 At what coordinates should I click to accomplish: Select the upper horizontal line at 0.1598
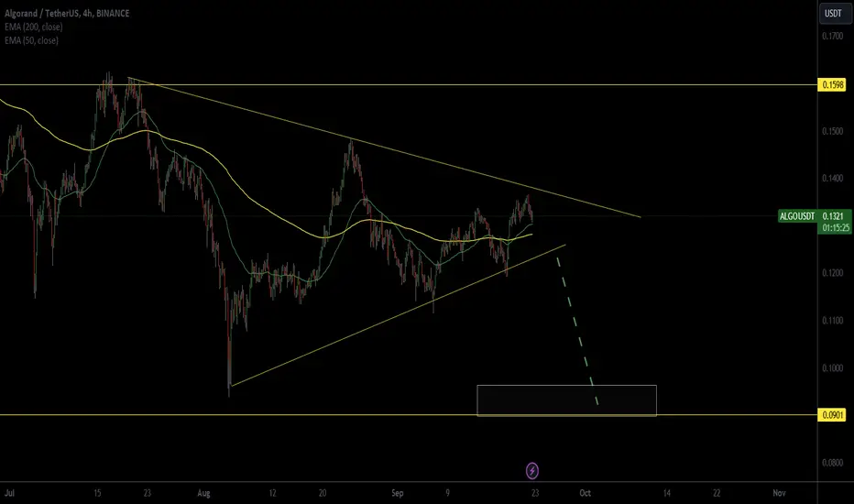(x=409, y=84)
